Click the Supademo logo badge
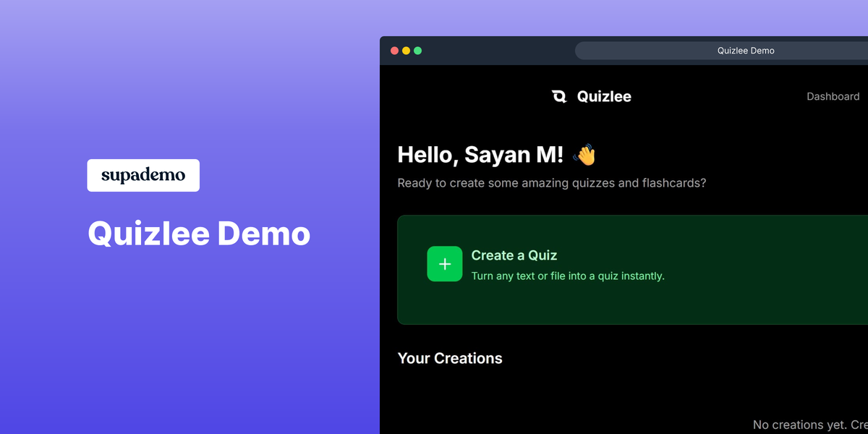This screenshot has height=434, width=868. (143, 175)
